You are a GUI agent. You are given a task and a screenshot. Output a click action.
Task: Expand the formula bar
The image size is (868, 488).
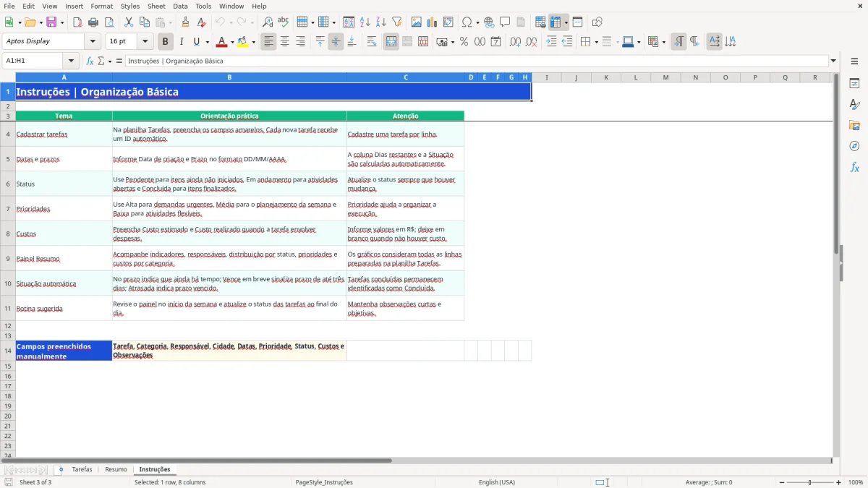[833, 61]
